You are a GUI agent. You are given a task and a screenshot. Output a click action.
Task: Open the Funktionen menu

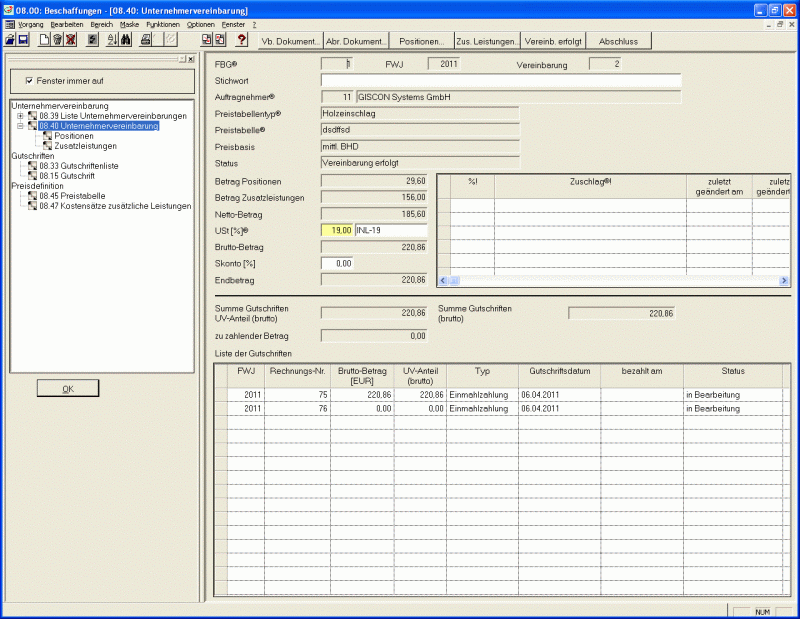click(x=162, y=23)
